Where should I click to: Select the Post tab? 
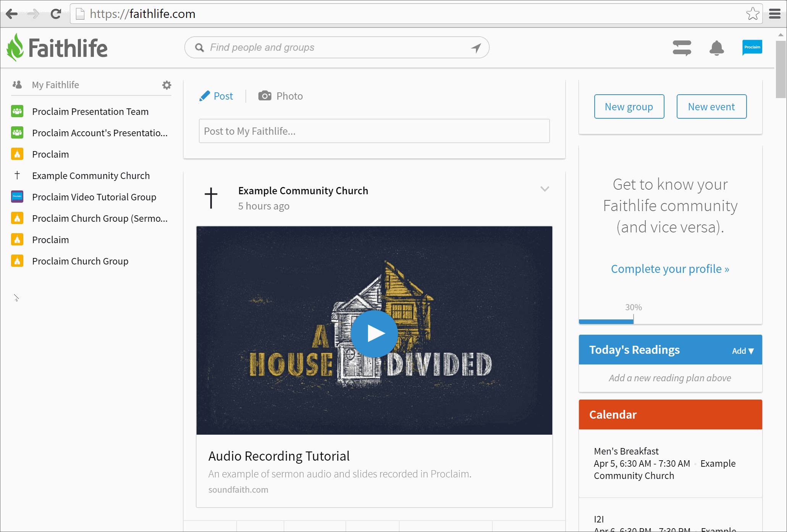click(216, 96)
